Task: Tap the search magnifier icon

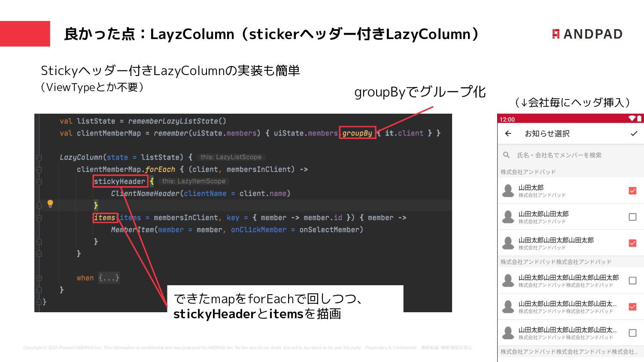Action: click(x=507, y=155)
